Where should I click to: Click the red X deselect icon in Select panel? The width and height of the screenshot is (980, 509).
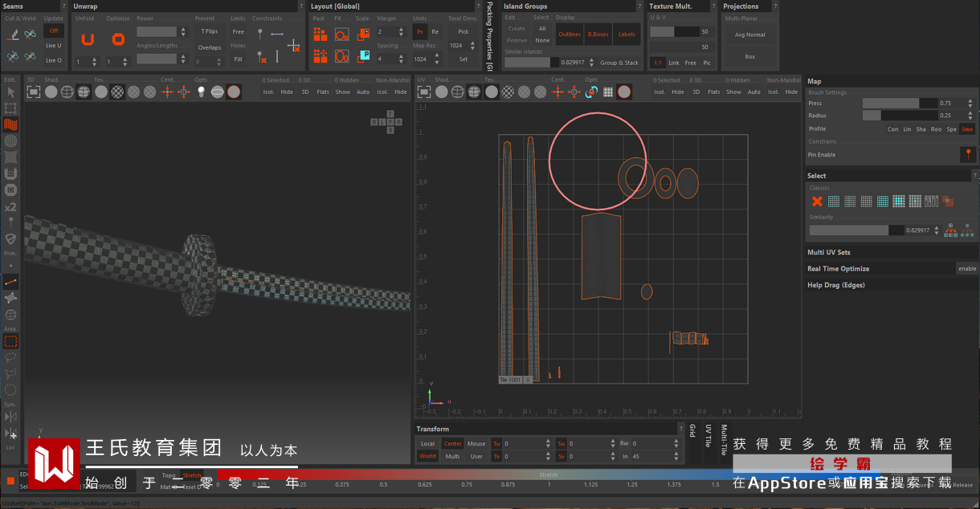click(x=817, y=202)
